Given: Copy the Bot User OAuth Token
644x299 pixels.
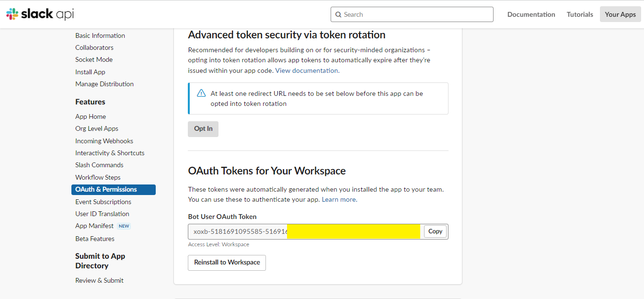Looking at the screenshot, I should [435, 231].
